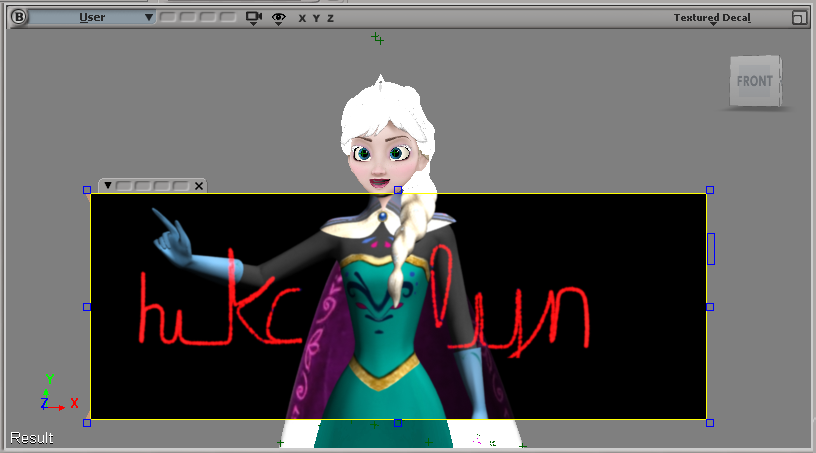Click the XYZ axis orientation gizmo
The image size is (816, 453).
59,393
